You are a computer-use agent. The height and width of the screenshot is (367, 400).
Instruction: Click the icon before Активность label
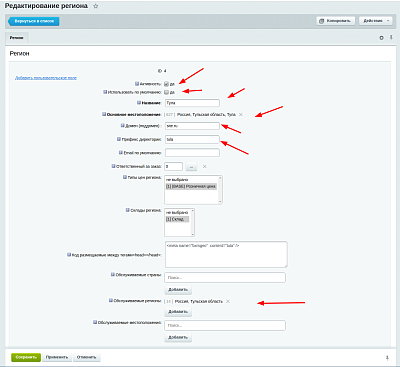point(137,84)
